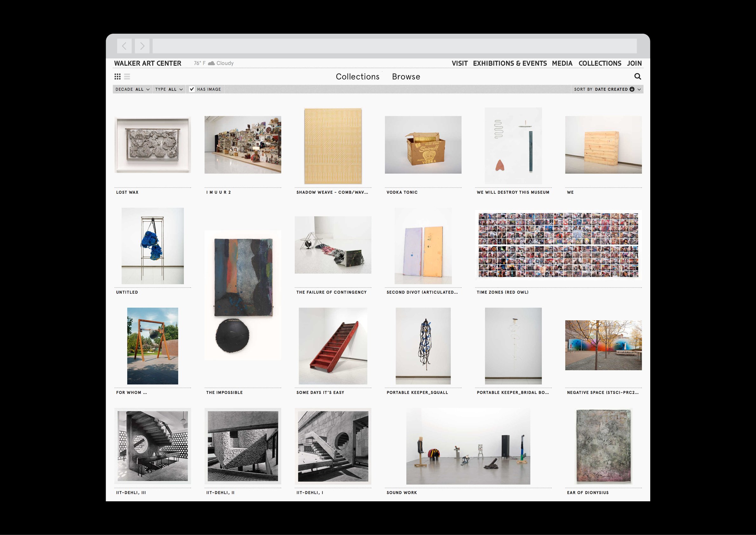The image size is (756, 535).
Task: Open Time Zones (Red Owl) thumbnail
Action: pyautogui.click(x=558, y=245)
